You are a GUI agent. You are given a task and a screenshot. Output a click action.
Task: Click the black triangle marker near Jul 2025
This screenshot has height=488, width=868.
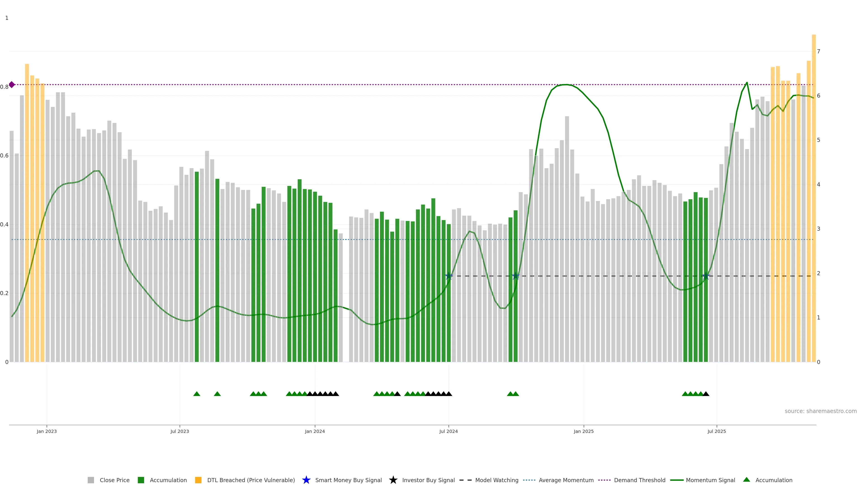(706, 394)
